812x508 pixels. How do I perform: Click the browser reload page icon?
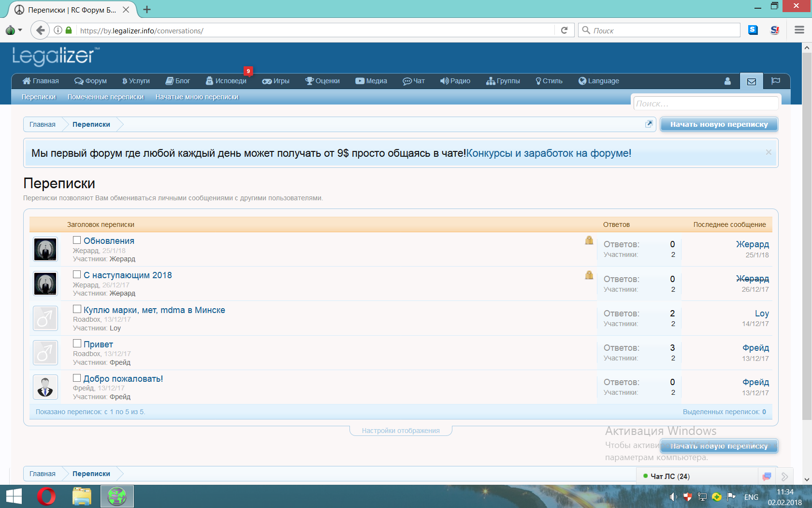564,30
